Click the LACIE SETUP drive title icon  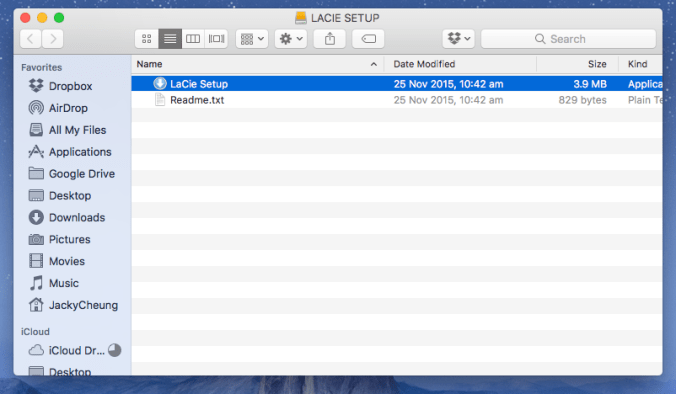[x=301, y=18]
